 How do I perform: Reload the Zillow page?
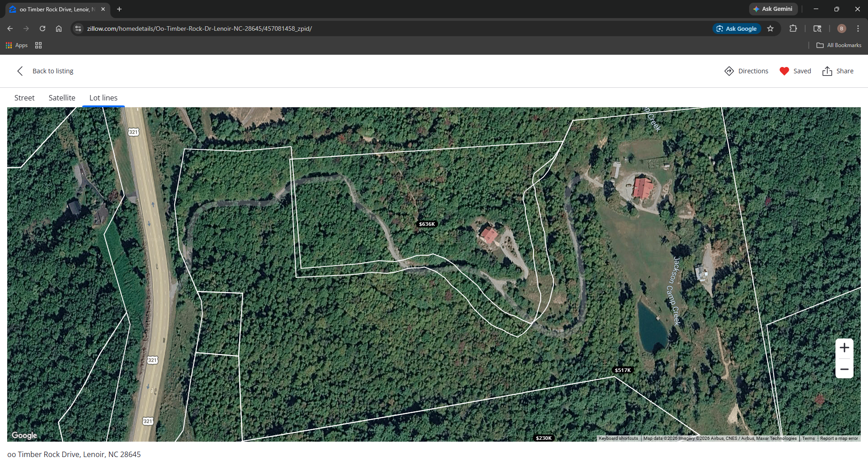42,29
